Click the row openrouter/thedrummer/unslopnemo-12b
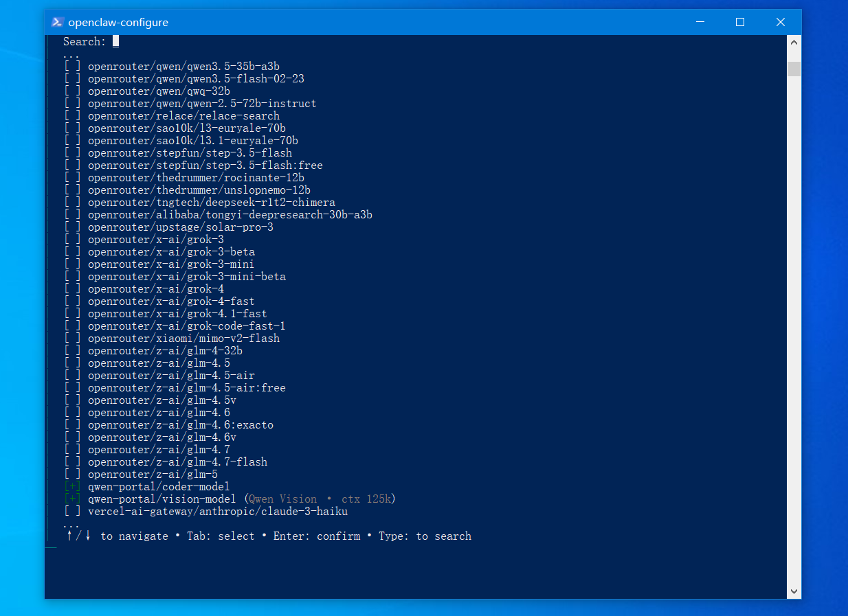The height and width of the screenshot is (616, 848). pos(187,190)
